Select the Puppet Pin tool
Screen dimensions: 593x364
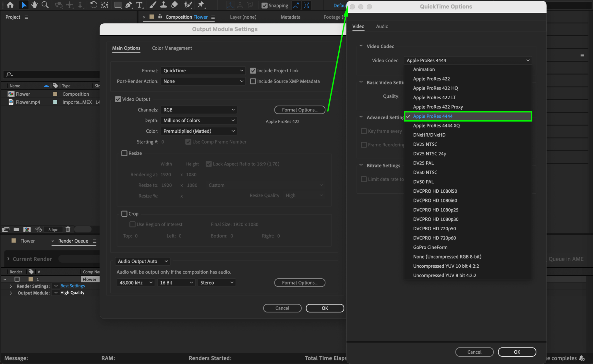tap(201, 5)
